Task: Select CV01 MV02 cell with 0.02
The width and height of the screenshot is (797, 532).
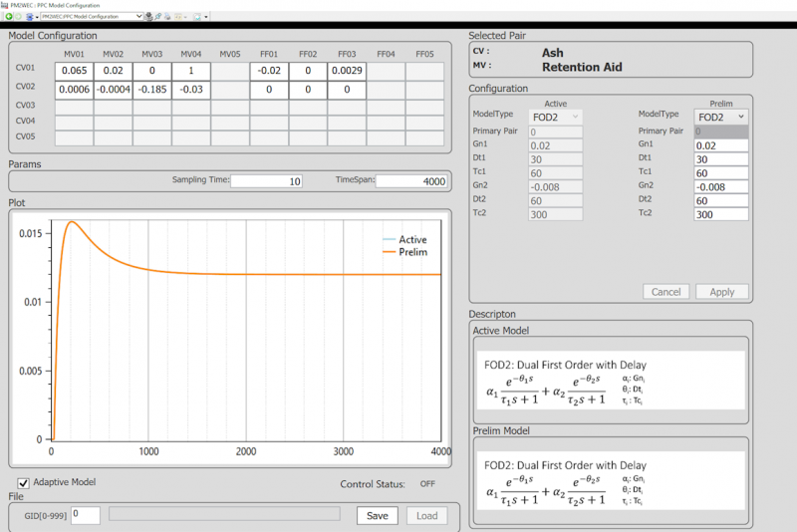Action: pyautogui.click(x=113, y=71)
